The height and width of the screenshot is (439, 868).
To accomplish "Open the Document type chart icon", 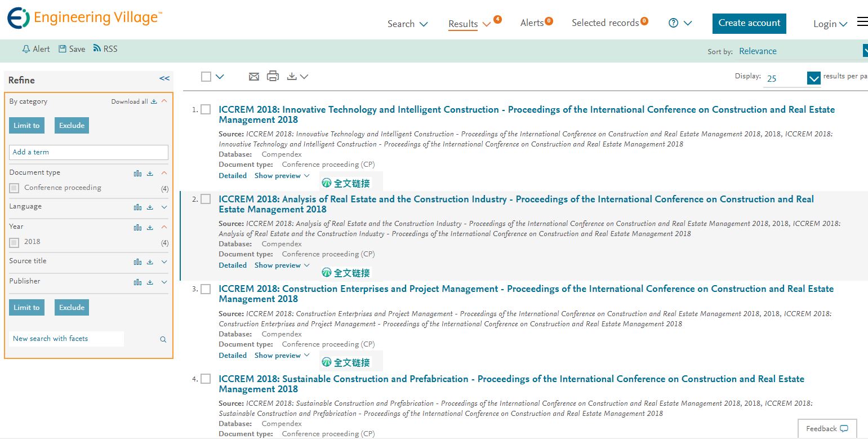I will pos(137,174).
